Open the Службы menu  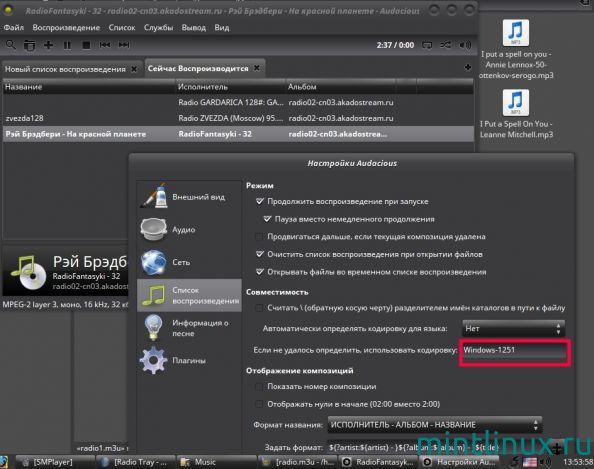tap(158, 28)
